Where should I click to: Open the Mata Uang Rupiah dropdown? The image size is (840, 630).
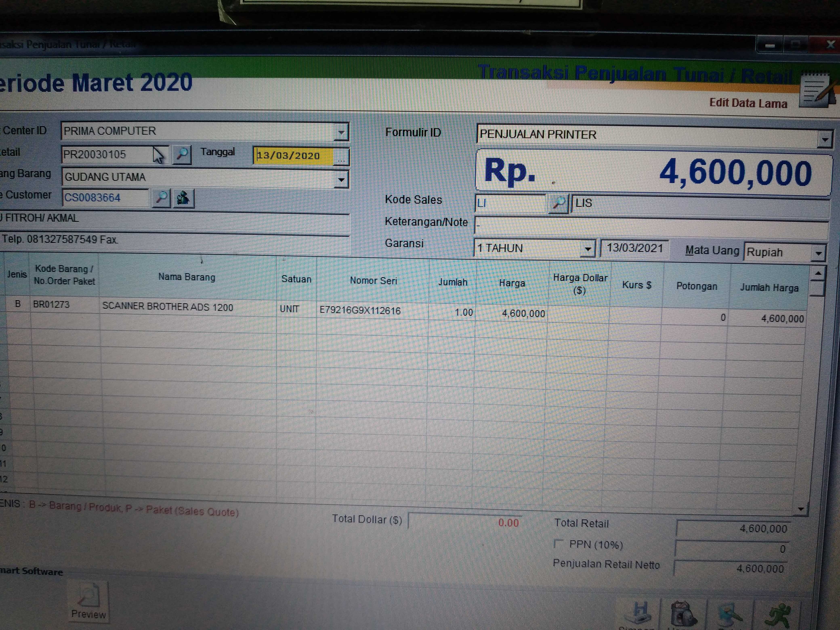coord(818,253)
